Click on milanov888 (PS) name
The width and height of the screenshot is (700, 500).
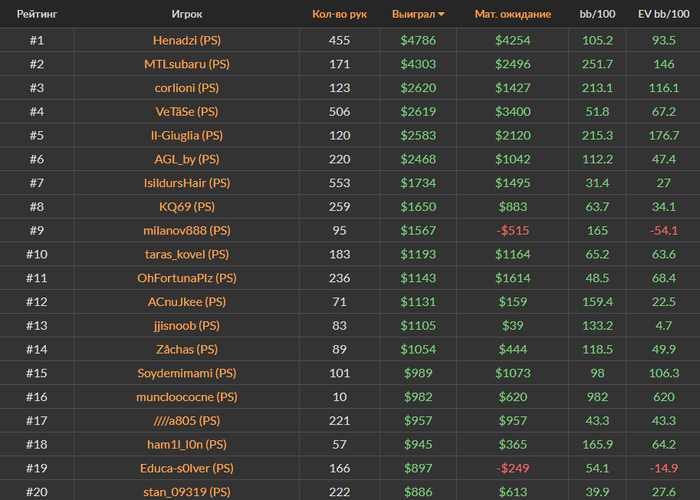click(x=187, y=230)
